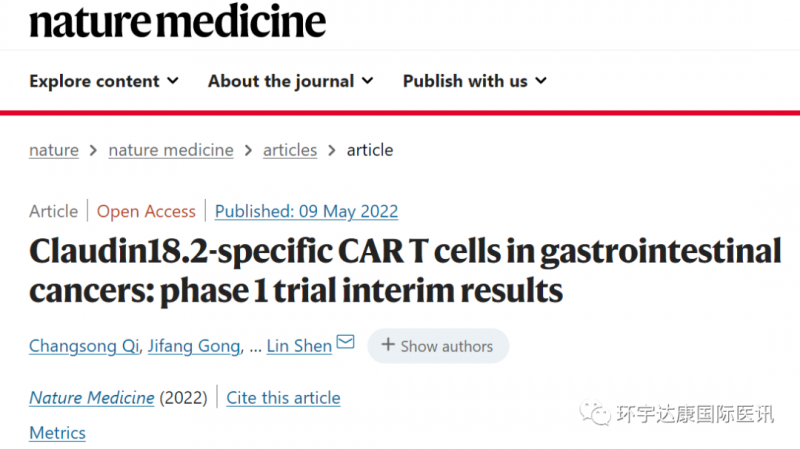This screenshot has width=800, height=449.
Task: Open author Jifang Gong's link
Action: tap(194, 346)
